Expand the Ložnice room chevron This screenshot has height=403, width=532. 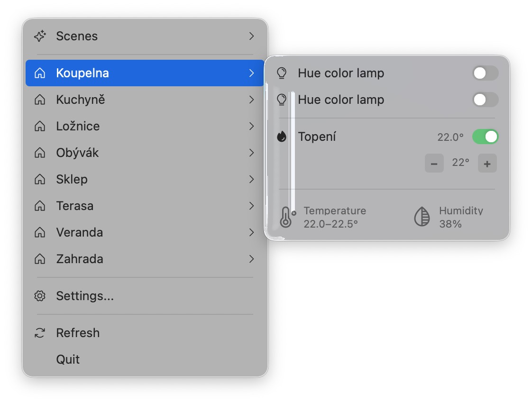tap(252, 126)
